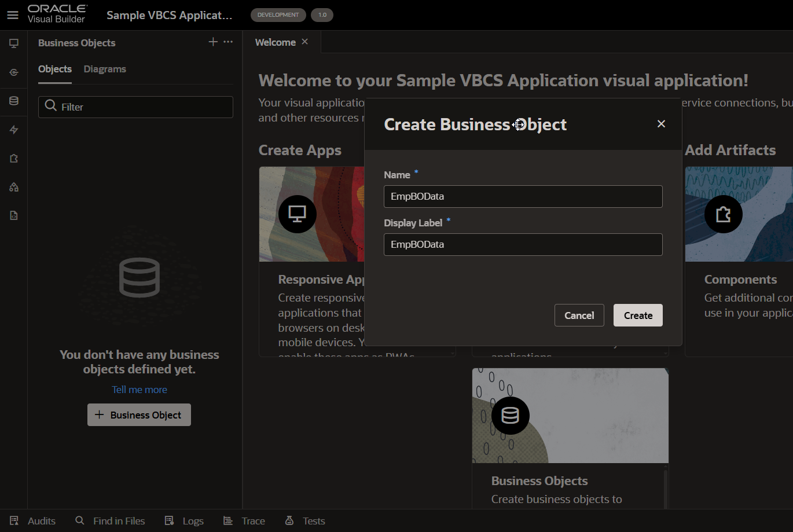Viewport: 793px width, 532px height.
Task: Click the Filter search field
Action: coord(135,107)
